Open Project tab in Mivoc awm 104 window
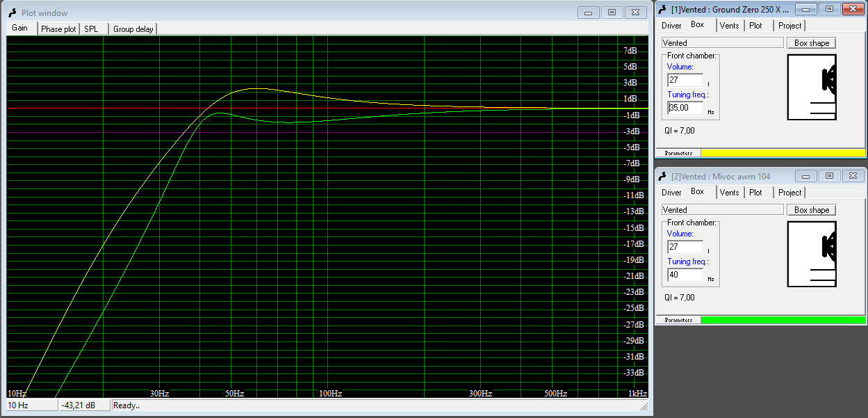This screenshot has height=418, width=868. [x=790, y=193]
